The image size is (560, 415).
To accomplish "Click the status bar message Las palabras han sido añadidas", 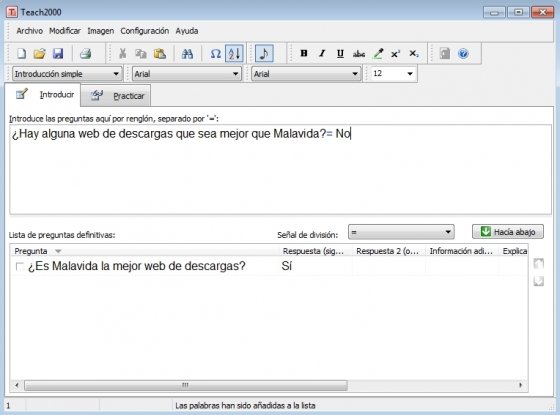I will pos(245,406).
